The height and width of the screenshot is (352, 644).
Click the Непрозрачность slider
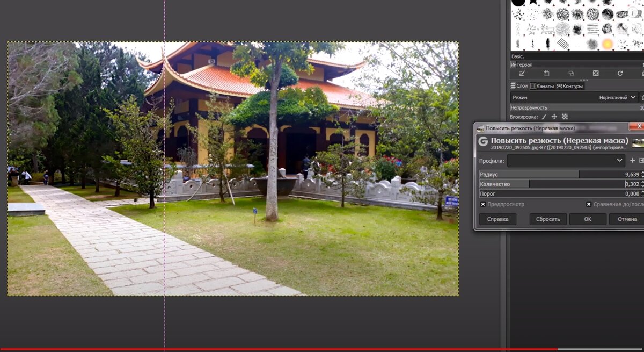[577, 107]
